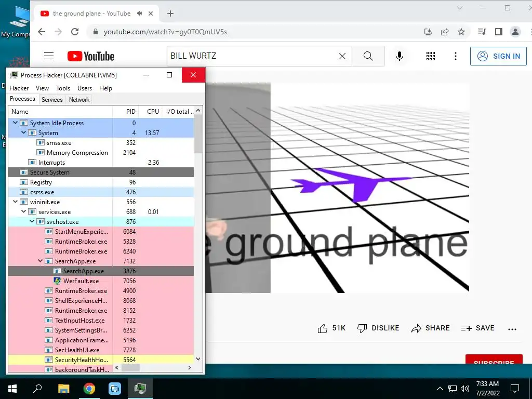Open Chrome tab search chevron
532x399 pixels.
click(460, 8)
